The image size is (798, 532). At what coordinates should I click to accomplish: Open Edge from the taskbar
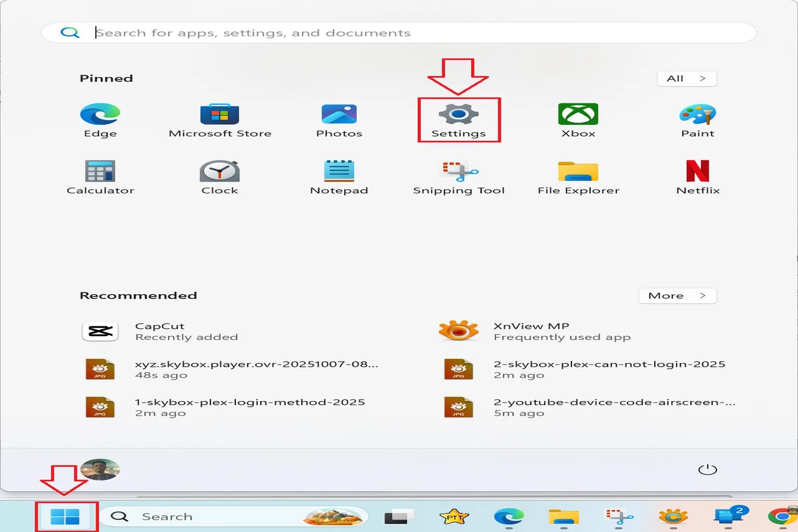point(509,517)
